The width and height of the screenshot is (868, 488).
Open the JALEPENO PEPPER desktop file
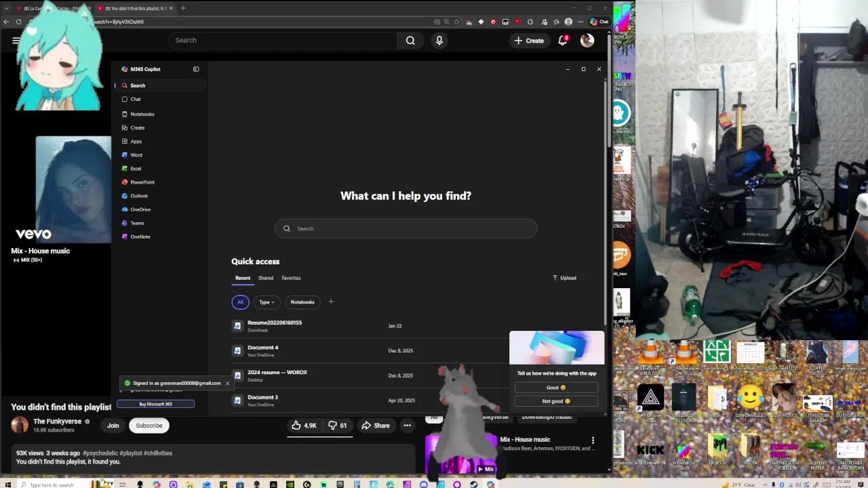pos(817,452)
